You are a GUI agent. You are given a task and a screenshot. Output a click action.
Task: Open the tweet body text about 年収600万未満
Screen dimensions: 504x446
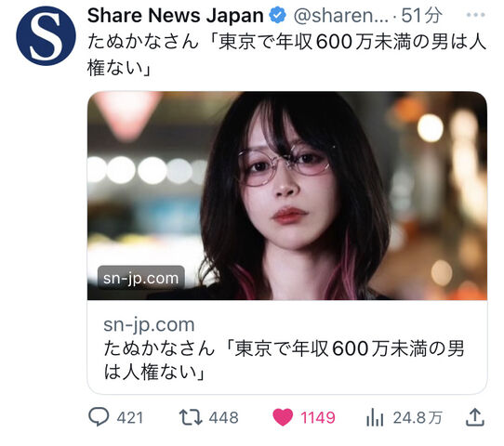point(286,55)
